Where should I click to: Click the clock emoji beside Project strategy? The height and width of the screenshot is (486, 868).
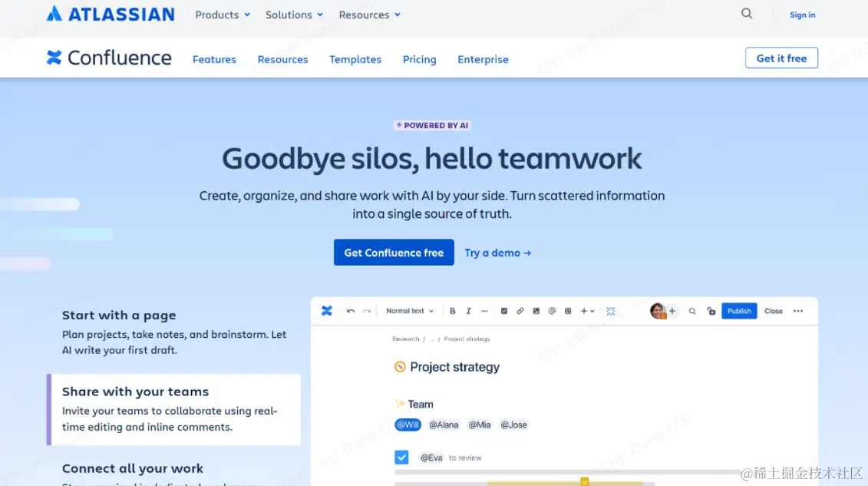point(400,366)
